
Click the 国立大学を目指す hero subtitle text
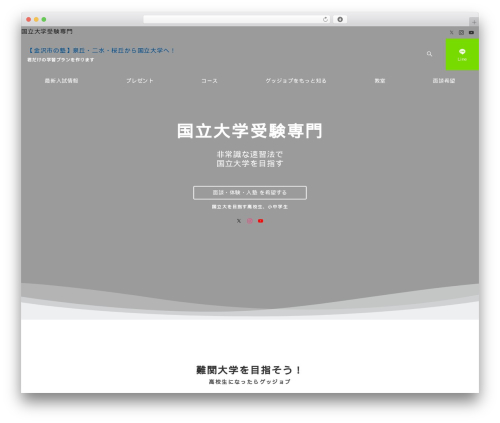pos(250,164)
